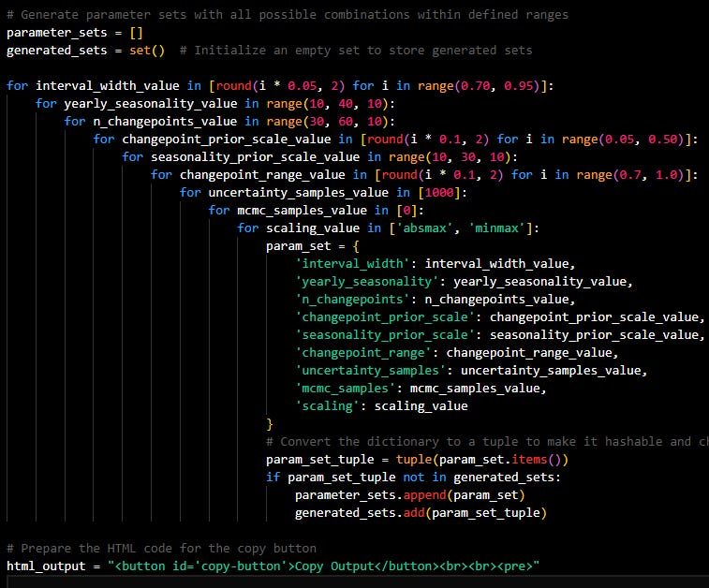
Task: Click the 'yearly_seasonality' dictionary key
Action: click(367, 282)
